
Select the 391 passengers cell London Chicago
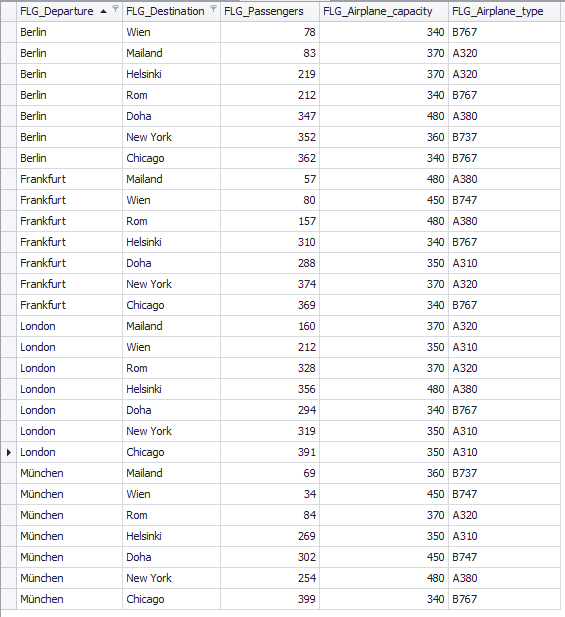pos(270,452)
